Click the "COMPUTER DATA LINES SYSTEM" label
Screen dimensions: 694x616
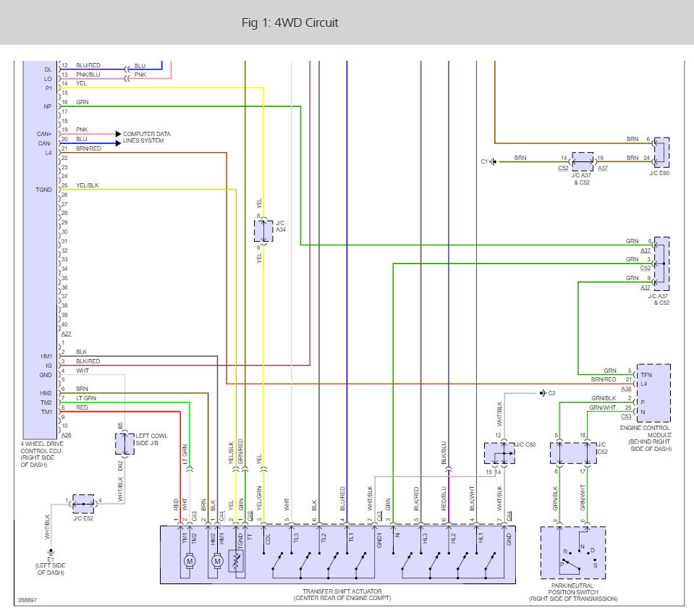pyautogui.click(x=146, y=138)
